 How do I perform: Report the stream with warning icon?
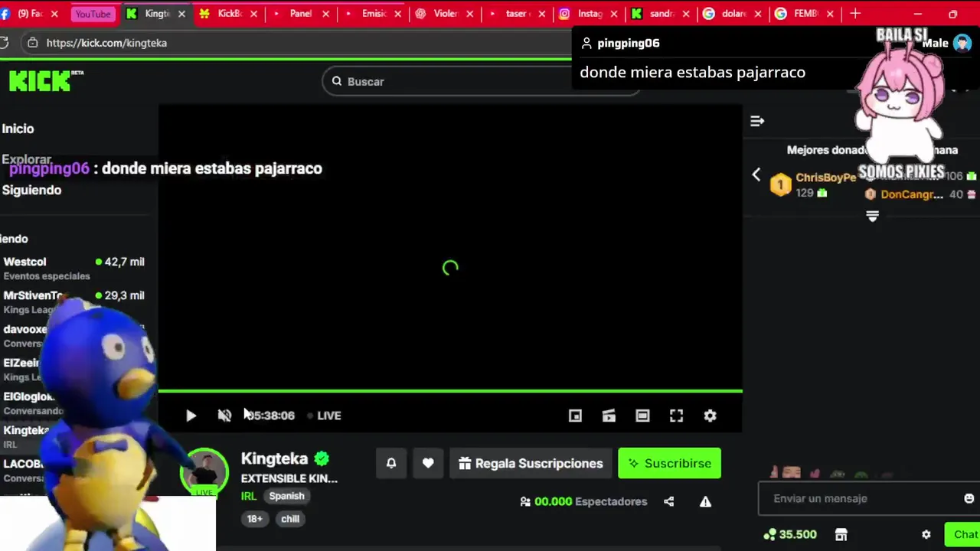coord(705,501)
